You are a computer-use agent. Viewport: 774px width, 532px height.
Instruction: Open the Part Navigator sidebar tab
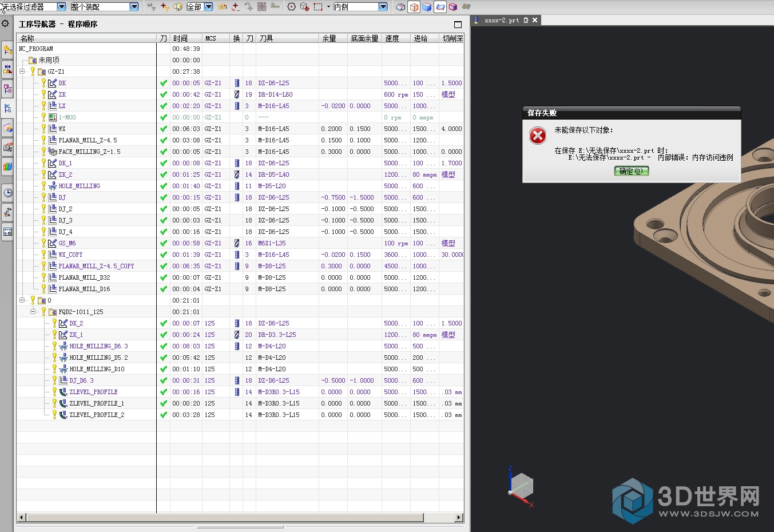tap(7, 89)
